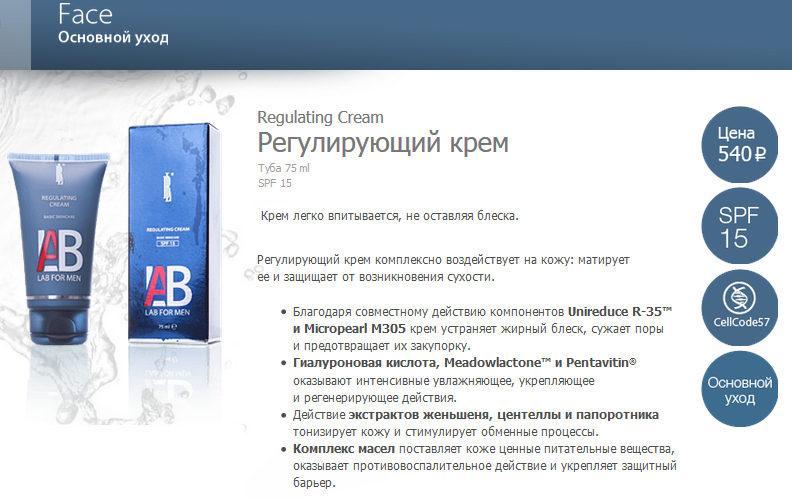Image resolution: width=792 pixels, height=498 pixels.
Task: Click экстрактов женьшеня bold phrase
Action: pos(419,415)
